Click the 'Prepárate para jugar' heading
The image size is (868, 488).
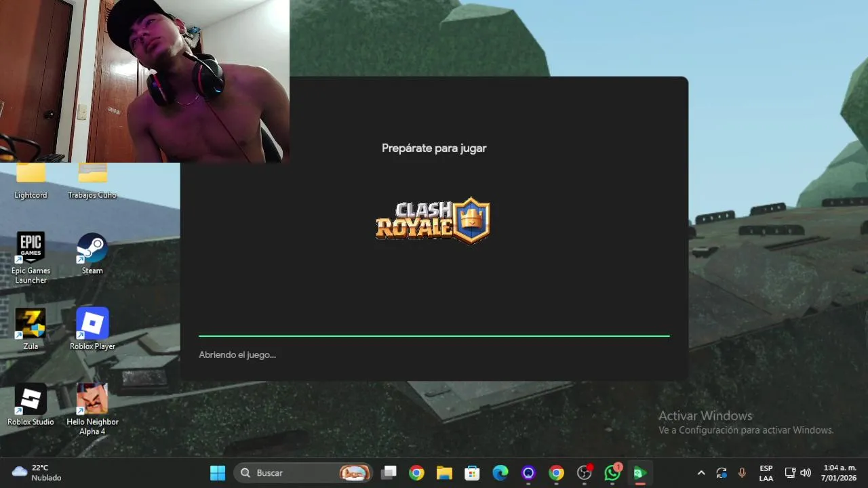pos(434,148)
